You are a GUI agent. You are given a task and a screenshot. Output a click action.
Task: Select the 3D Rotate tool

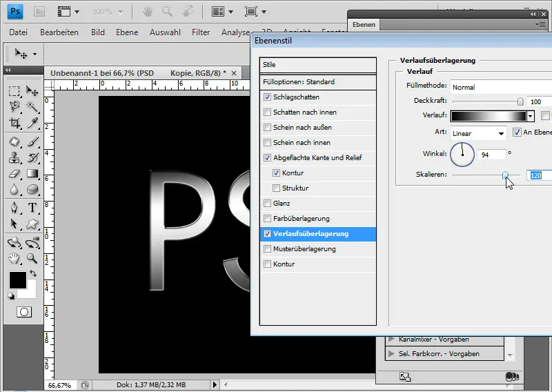point(14,242)
